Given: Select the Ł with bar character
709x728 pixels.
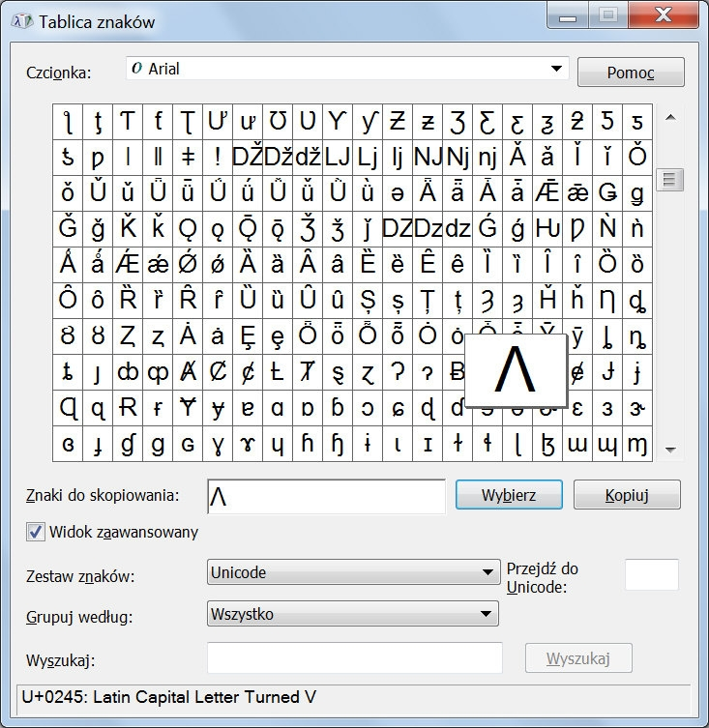Looking at the screenshot, I should [x=278, y=371].
